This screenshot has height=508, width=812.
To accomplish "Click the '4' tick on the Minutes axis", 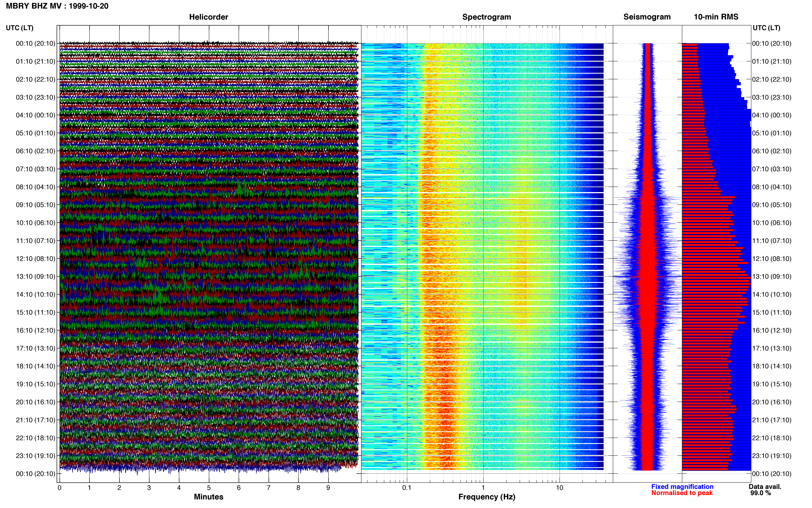I will click(179, 488).
